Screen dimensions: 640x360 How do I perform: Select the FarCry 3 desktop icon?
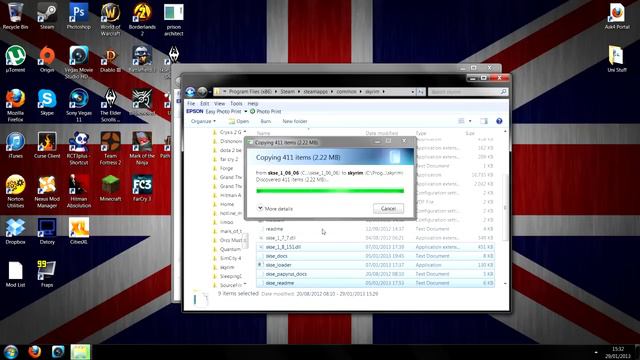142,189
